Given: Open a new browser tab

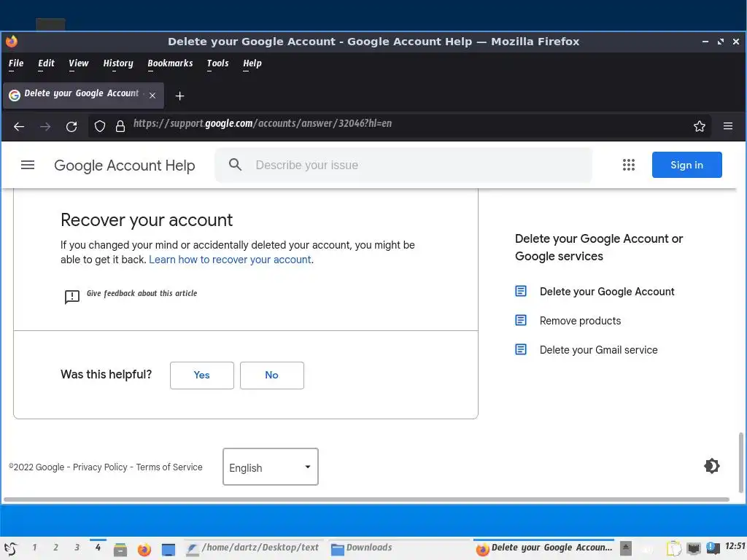Looking at the screenshot, I should click(179, 96).
